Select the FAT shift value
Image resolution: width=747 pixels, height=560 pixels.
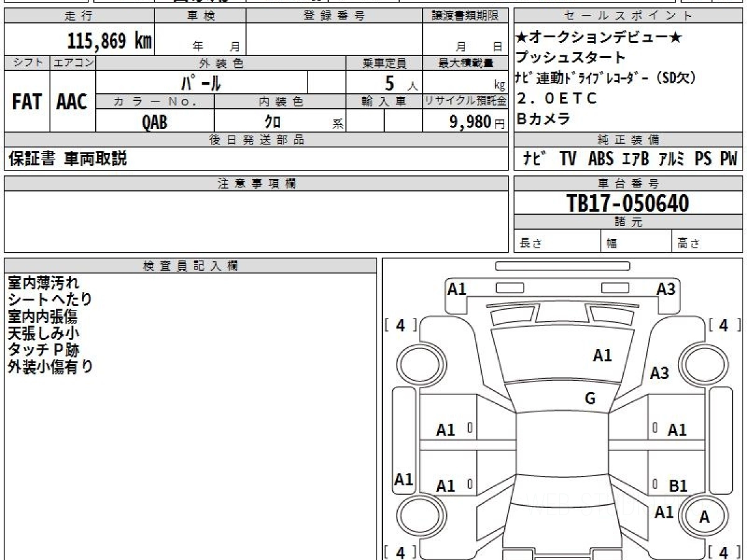pos(27,102)
